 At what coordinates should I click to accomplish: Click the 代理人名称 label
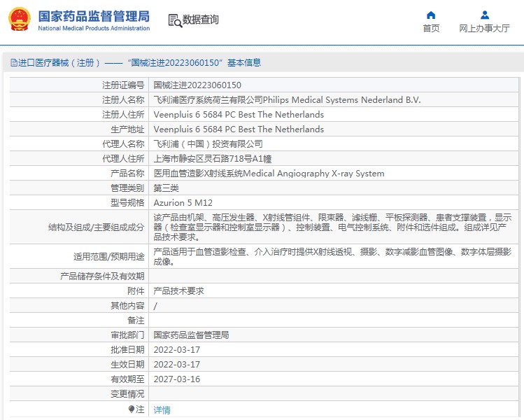click(123, 144)
